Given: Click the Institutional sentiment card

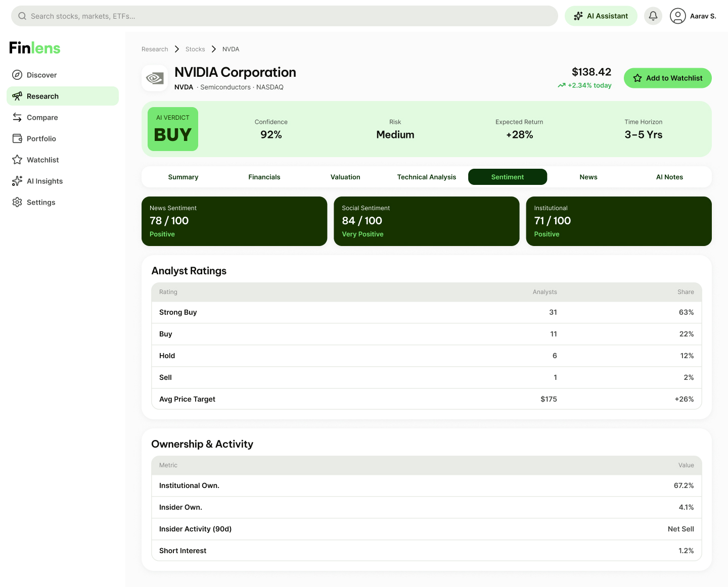Looking at the screenshot, I should (x=619, y=221).
